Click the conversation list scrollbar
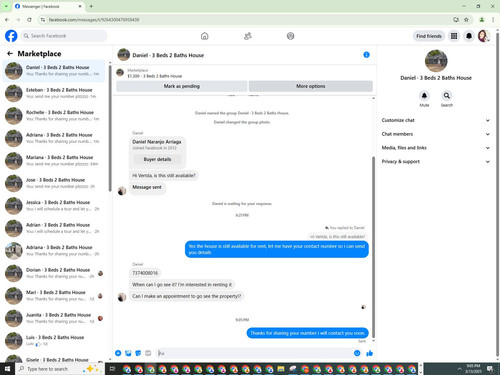Image resolution: width=500 pixels, height=375 pixels. (110, 128)
